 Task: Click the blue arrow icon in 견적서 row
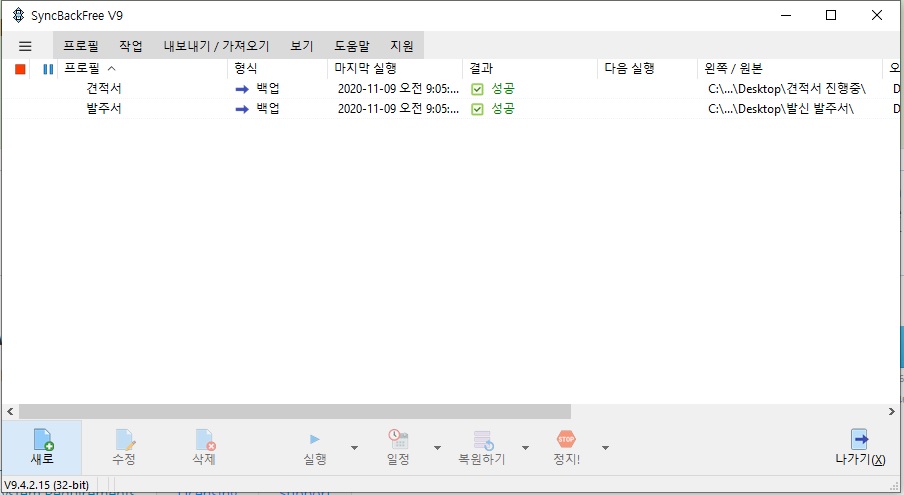pos(242,89)
